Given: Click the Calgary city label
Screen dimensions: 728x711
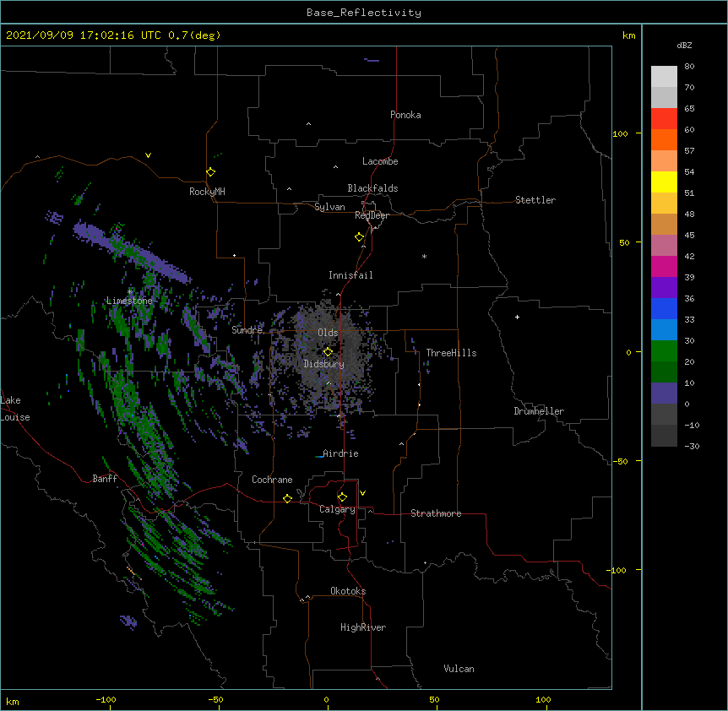Looking at the screenshot, I should click(337, 509).
